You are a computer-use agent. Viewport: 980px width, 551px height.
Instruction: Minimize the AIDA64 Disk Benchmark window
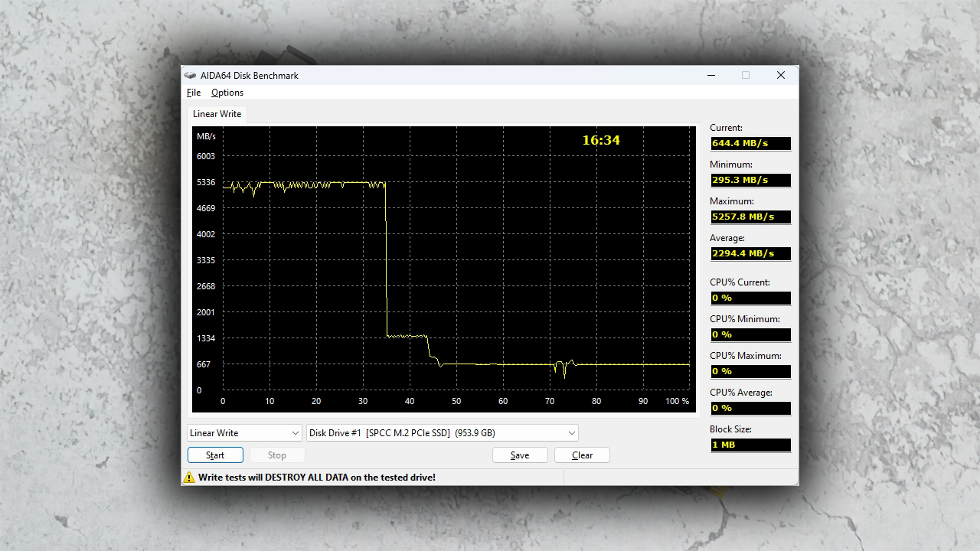[711, 75]
